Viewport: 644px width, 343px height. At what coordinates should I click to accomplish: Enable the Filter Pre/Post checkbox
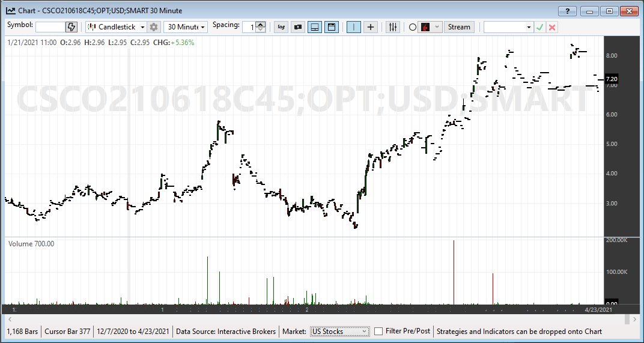[378, 331]
